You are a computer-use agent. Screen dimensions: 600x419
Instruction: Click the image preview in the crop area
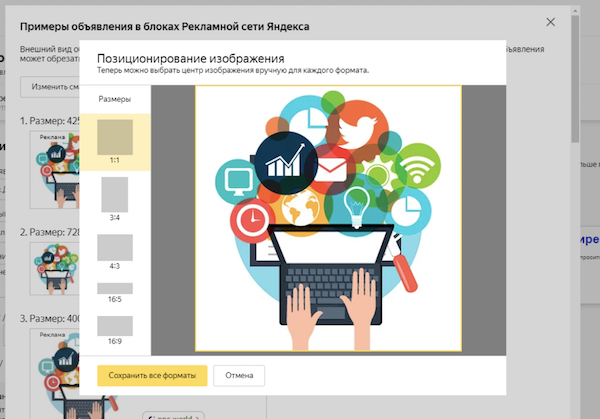328,218
